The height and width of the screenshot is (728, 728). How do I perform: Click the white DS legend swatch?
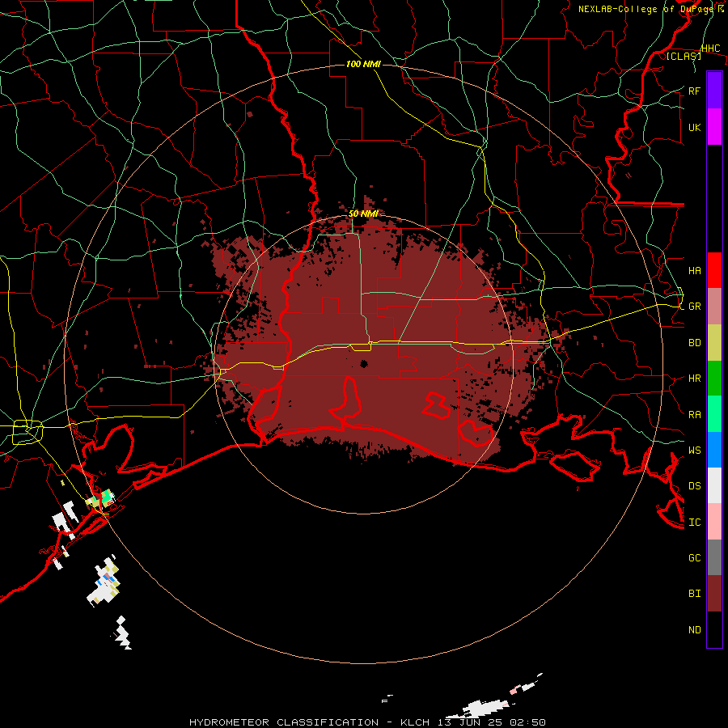pyautogui.click(x=714, y=485)
